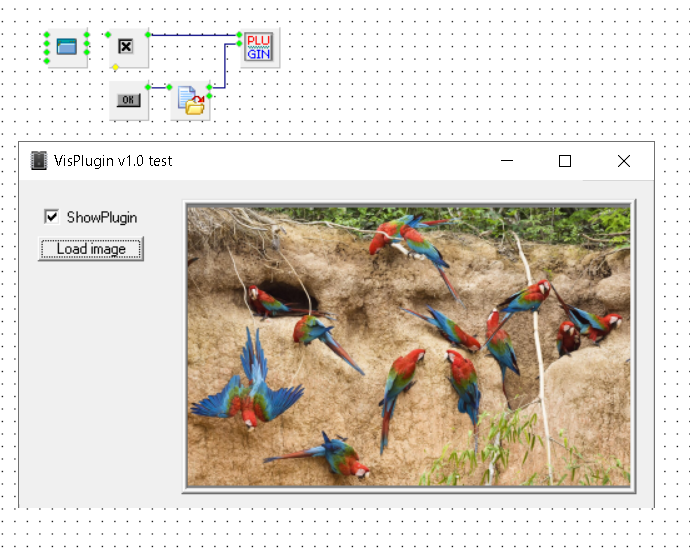Select the main form window component
This screenshot has width=690, height=555.
(x=67, y=47)
